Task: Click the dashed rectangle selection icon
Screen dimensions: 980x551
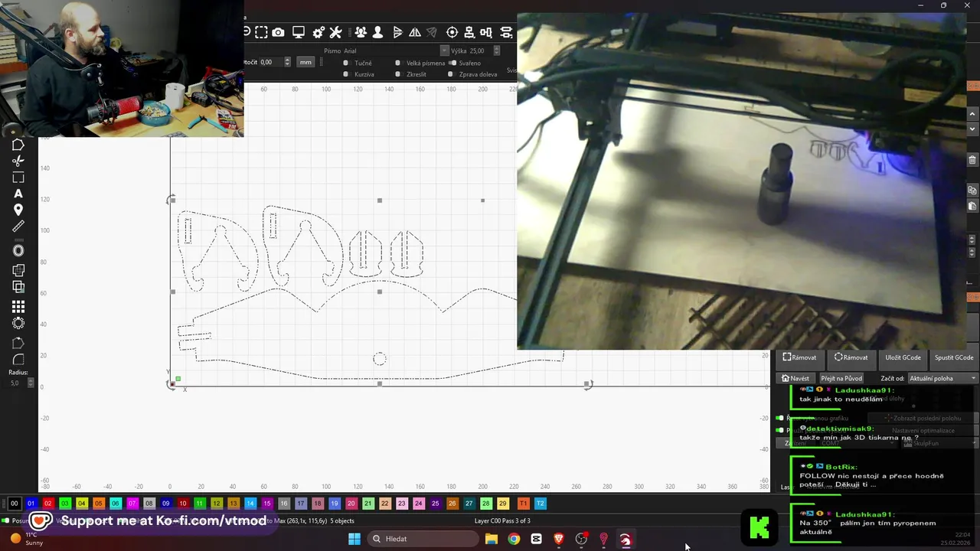Action: (261, 32)
